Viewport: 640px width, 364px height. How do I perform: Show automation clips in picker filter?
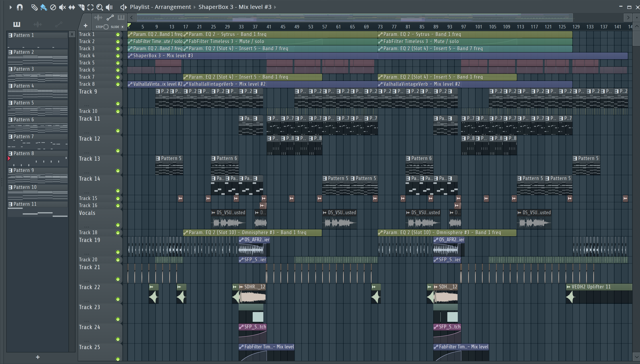pyautogui.click(x=58, y=24)
